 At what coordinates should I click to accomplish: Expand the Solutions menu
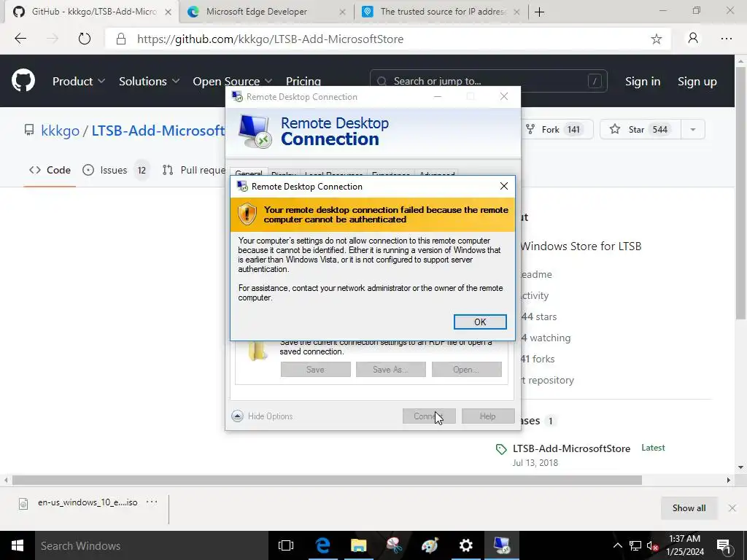[x=149, y=81]
